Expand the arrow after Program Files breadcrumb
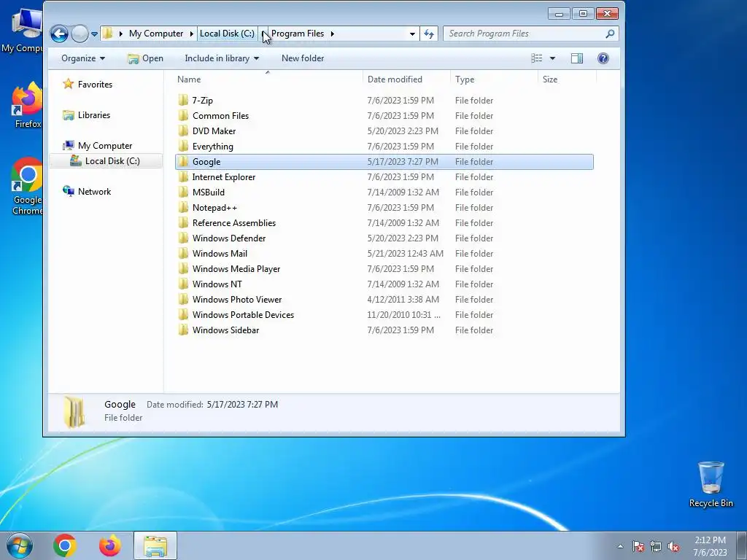This screenshot has width=747, height=560. [332, 34]
